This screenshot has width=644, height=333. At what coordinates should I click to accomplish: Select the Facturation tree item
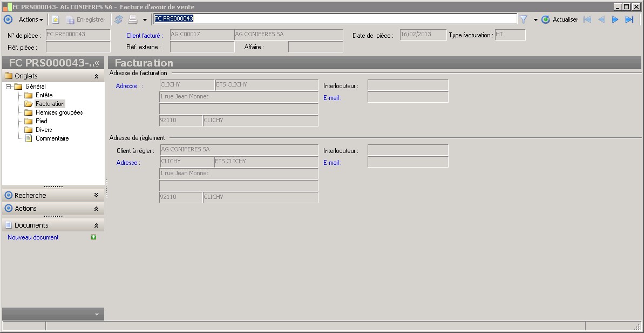point(50,104)
